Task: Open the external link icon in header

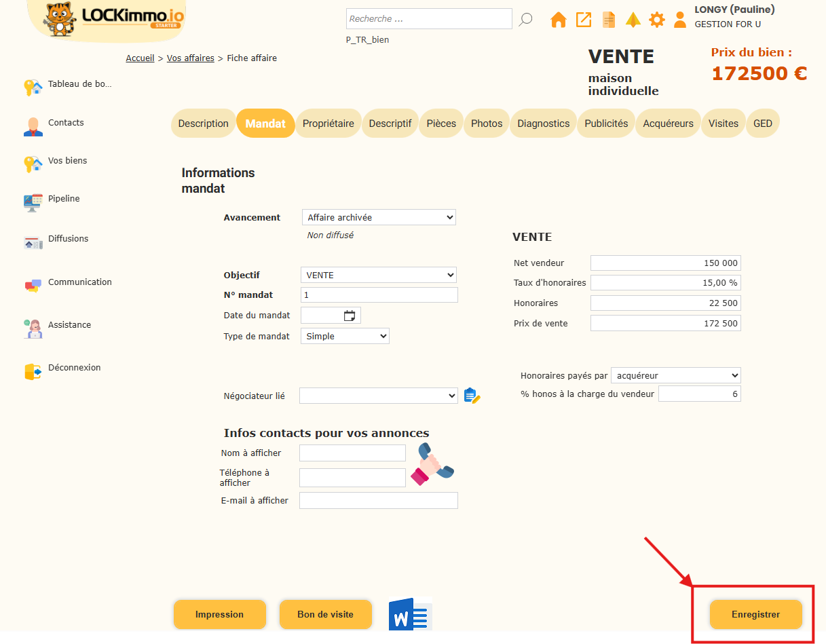Action: pos(584,20)
